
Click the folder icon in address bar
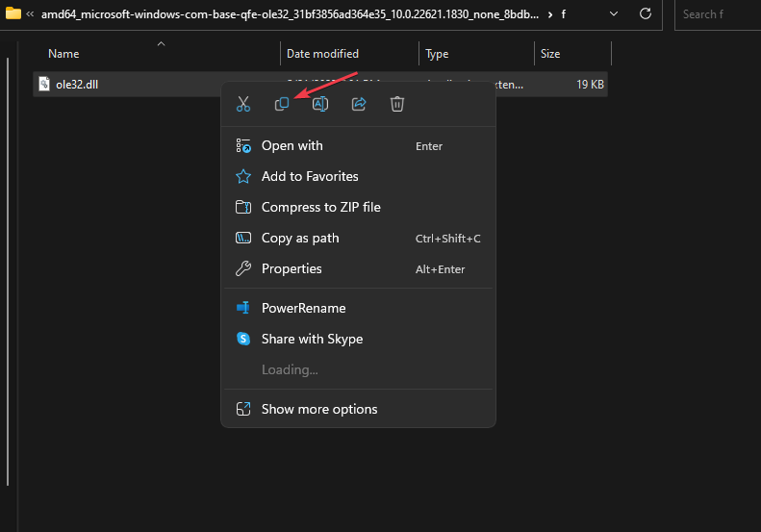tap(13, 14)
